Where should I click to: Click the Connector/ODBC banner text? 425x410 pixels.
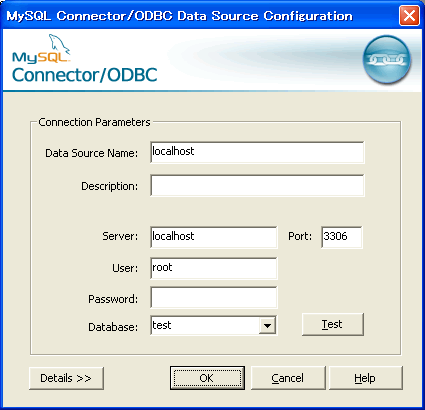[x=85, y=75]
